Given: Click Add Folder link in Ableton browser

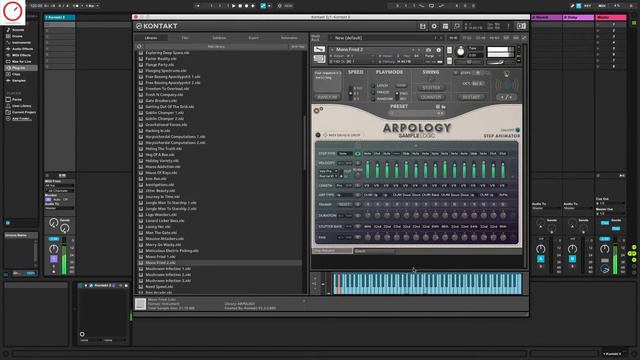Looking at the screenshot, I should coord(22,119).
